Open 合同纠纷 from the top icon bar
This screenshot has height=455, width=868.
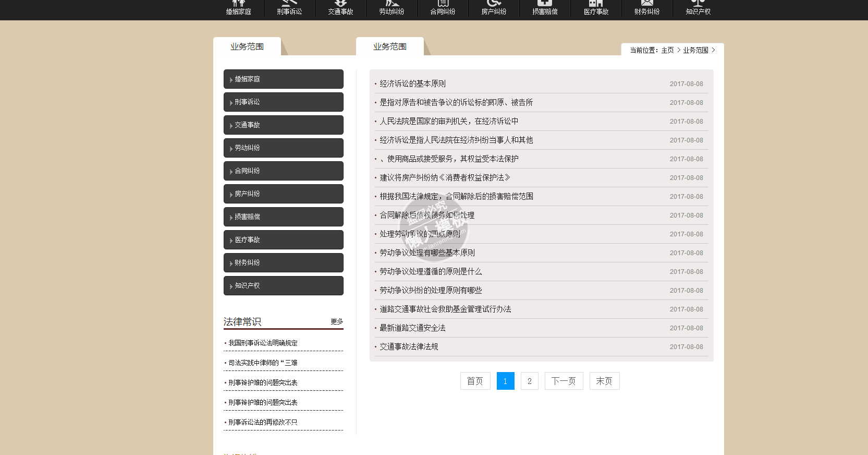pyautogui.click(x=443, y=8)
